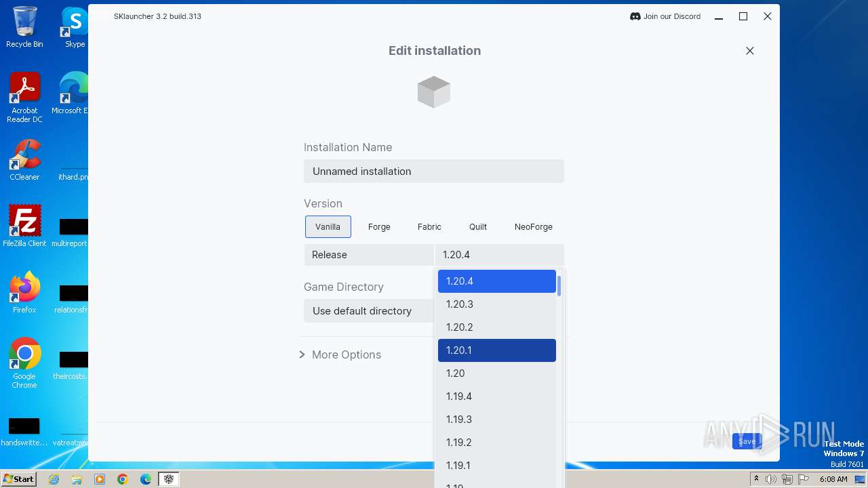Launch Chrome from the taskbar
Screen dimensions: 868x488
(x=123, y=479)
